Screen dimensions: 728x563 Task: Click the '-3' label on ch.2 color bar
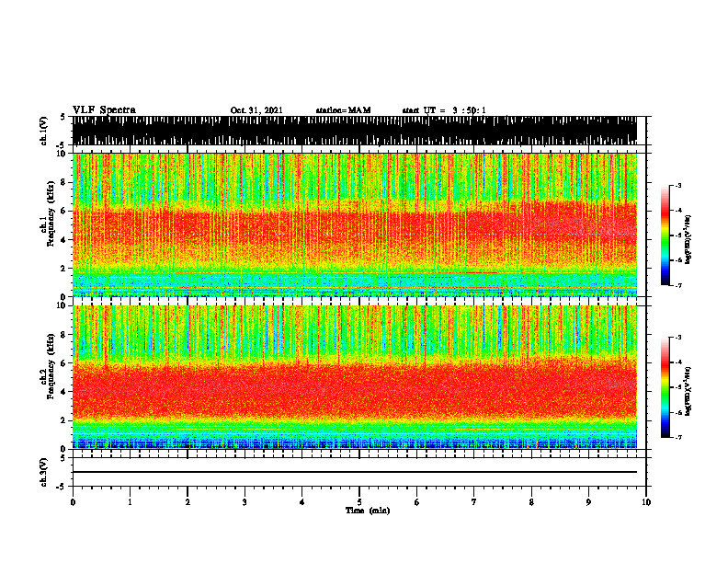tap(678, 338)
